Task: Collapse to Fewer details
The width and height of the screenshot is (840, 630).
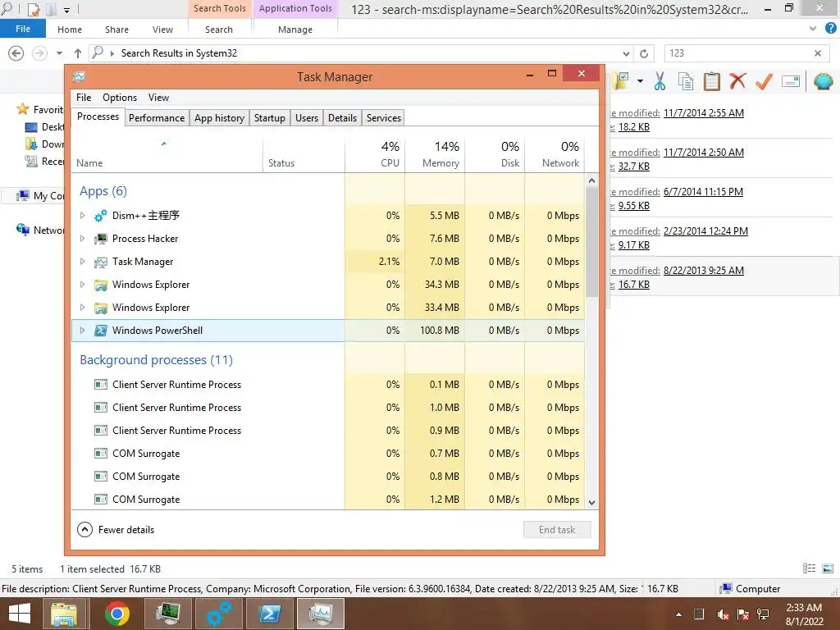Action: 116,530
